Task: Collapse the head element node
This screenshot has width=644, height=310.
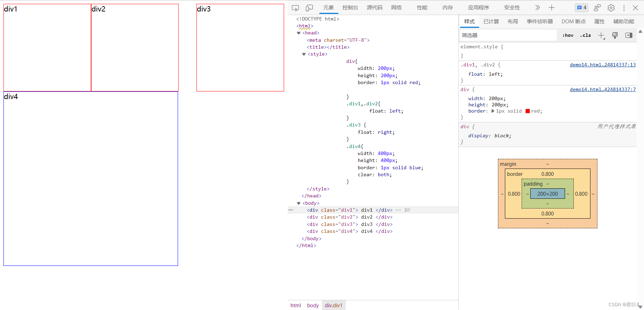Action: [x=299, y=33]
